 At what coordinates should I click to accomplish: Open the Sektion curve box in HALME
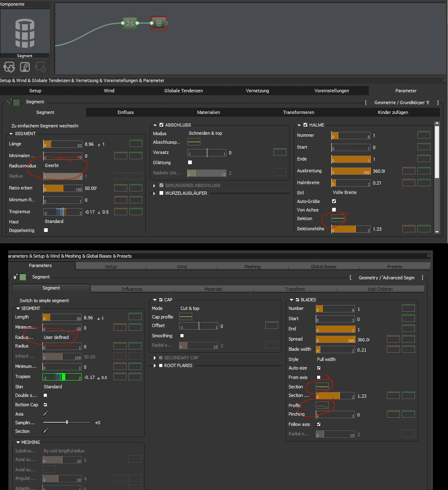coord(338,218)
